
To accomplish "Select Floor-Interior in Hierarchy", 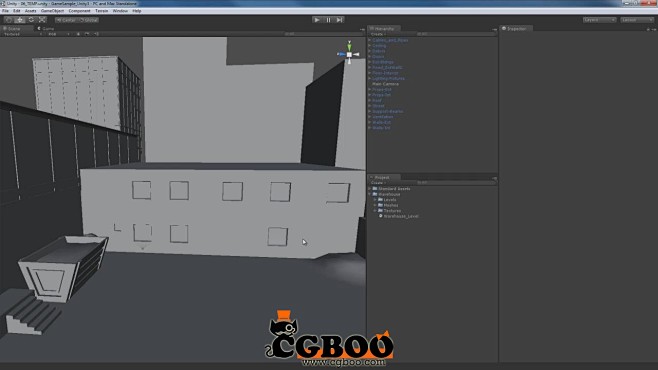I will (x=385, y=73).
